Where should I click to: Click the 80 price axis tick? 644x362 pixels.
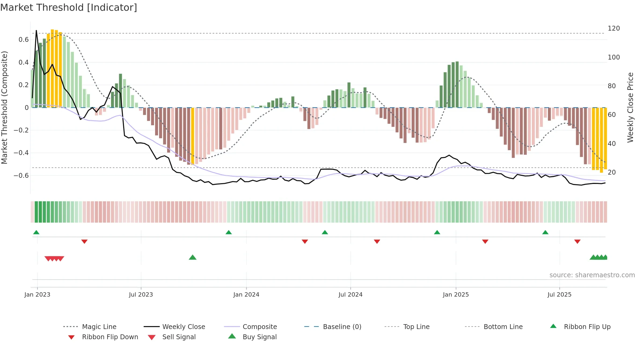[x=612, y=86]
